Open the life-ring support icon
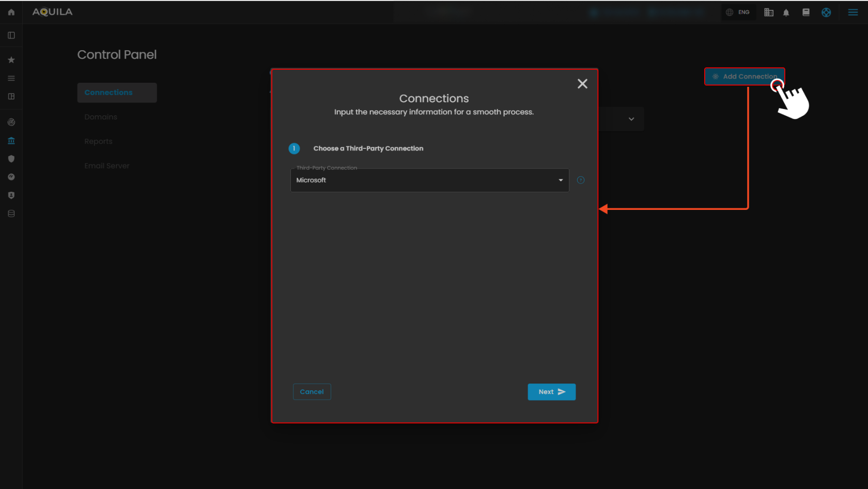868x489 pixels. coord(826,12)
